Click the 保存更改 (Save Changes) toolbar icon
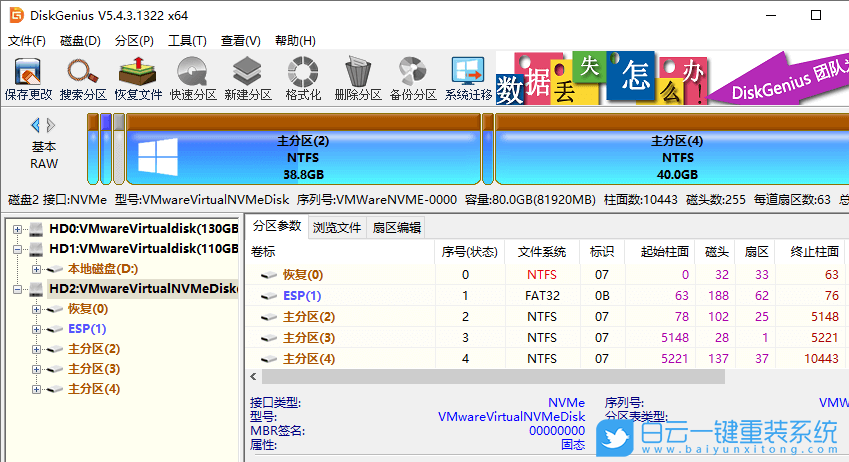 pyautogui.click(x=28, y=78)
